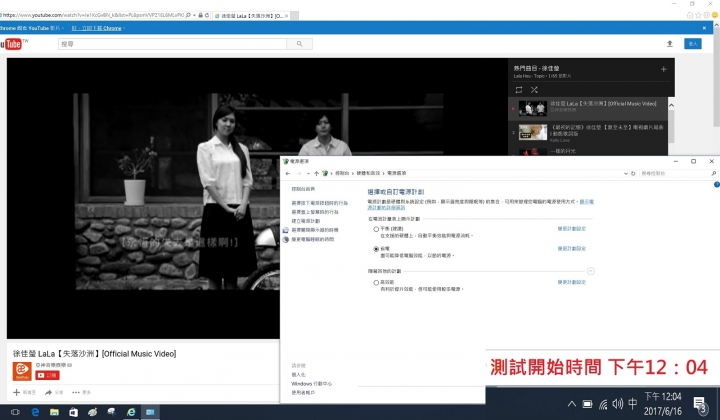
Task: Change plan settings for 平衡 plan
Action: point(572,229)
